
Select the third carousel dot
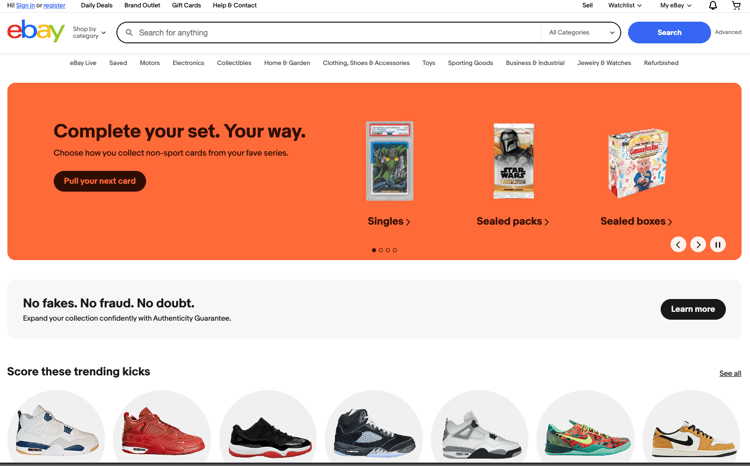pyautogui.click(x=387, y=250)
